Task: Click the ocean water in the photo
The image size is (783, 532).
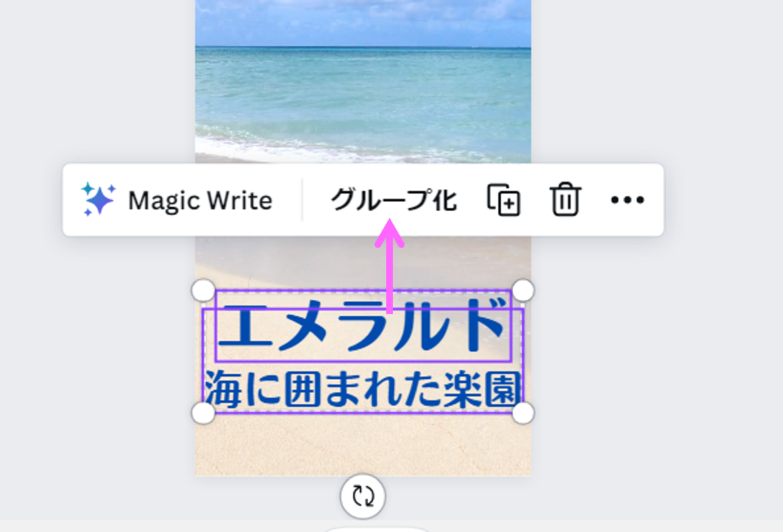Action: tap(362, 92)
